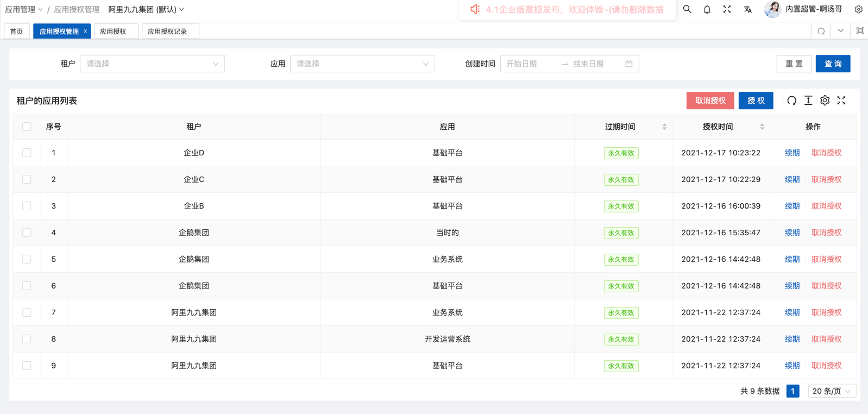This screenshot has width=868, height=414.
Task: Refresh the tenant application table
Action: [791, 101]
